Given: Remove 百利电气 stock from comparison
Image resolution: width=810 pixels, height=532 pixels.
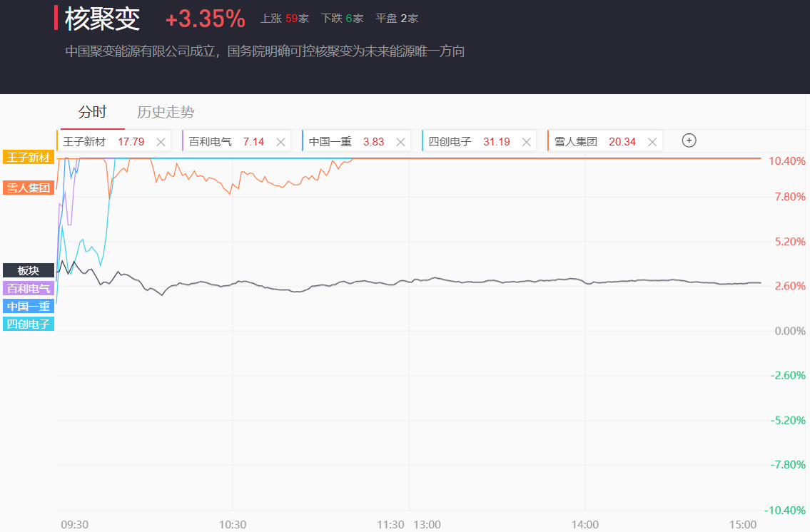Looking at the screenshot, I should (280, 142).
